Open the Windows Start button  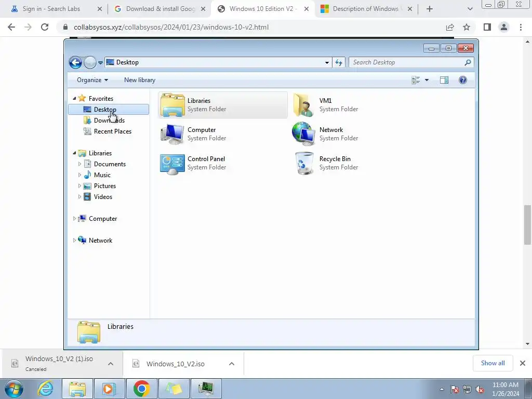(14, 389)
